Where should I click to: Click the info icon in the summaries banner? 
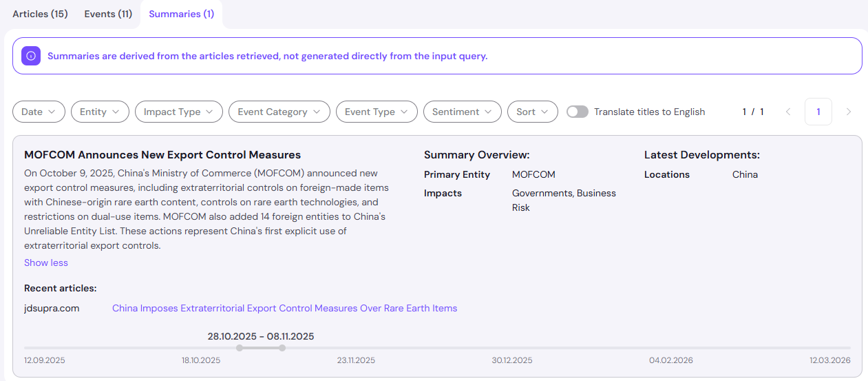31,56
